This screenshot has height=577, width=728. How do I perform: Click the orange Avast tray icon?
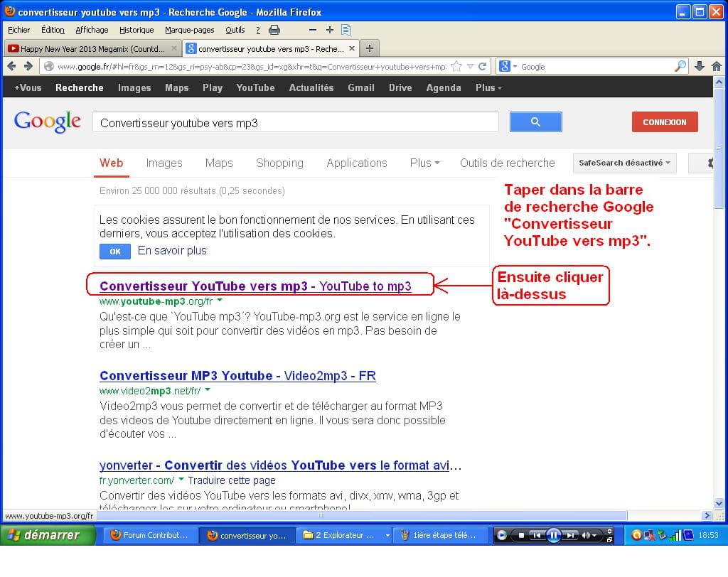(636, 535)
